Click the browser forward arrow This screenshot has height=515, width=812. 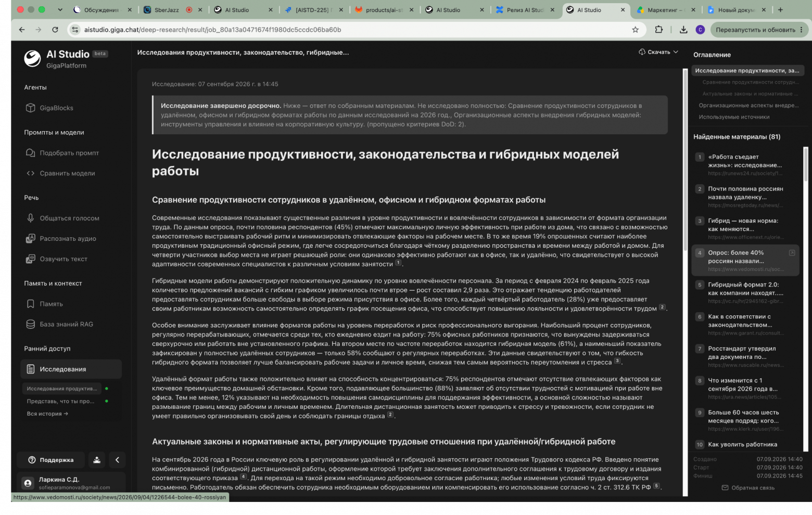pyautogui.click(x=39, y=30)
